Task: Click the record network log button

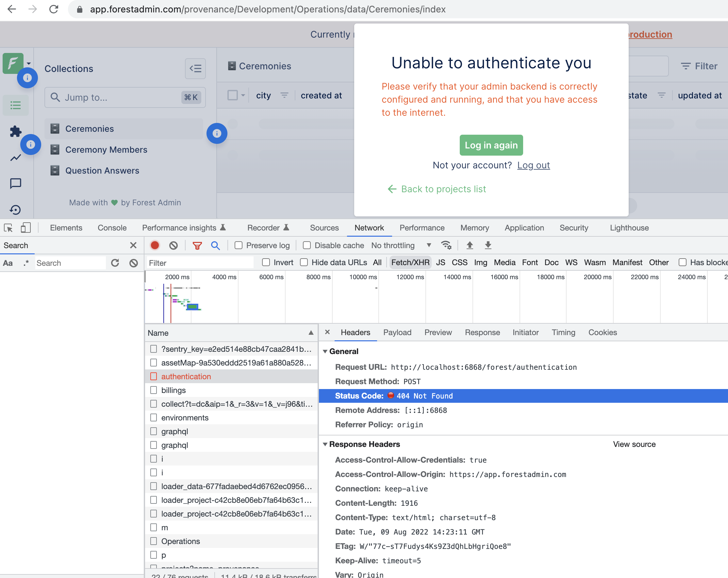Action: [x=155, y=245]
